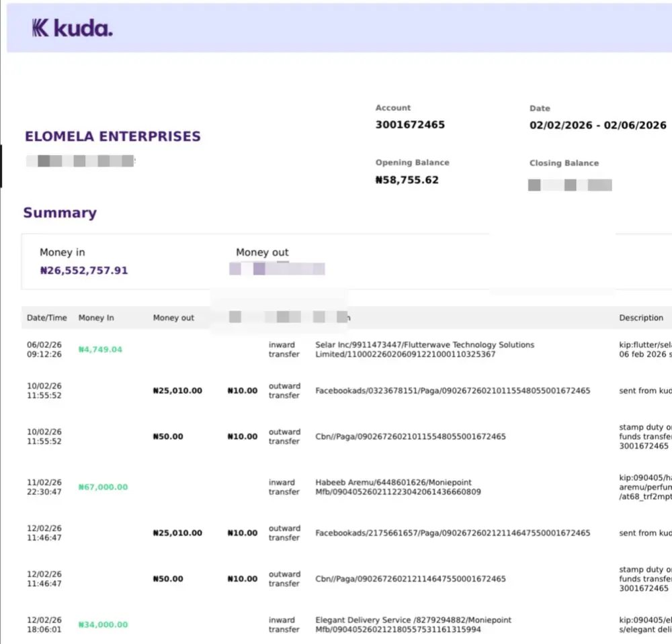
Task: Click the Facebookads/0323678151 Paga recipient
Action: pos(452,391)
